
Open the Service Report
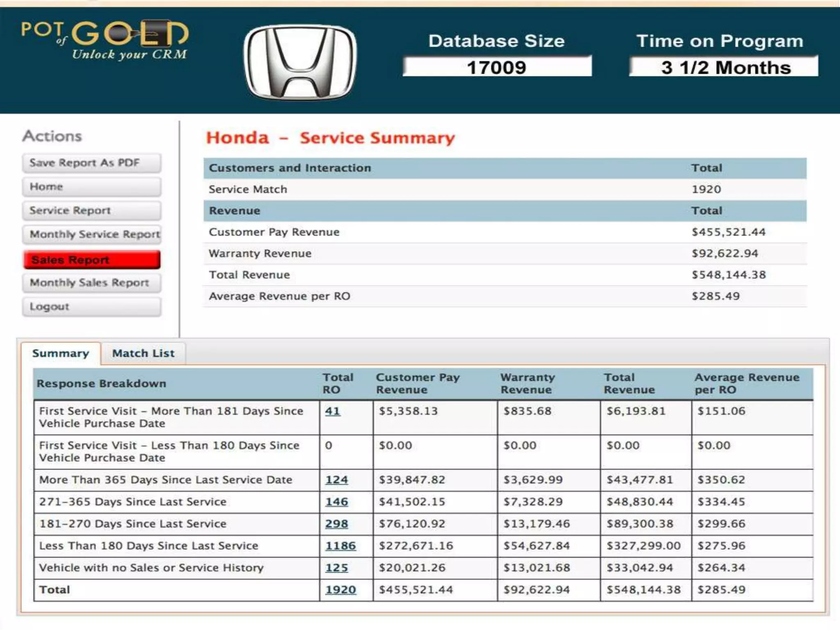[91, 211]
